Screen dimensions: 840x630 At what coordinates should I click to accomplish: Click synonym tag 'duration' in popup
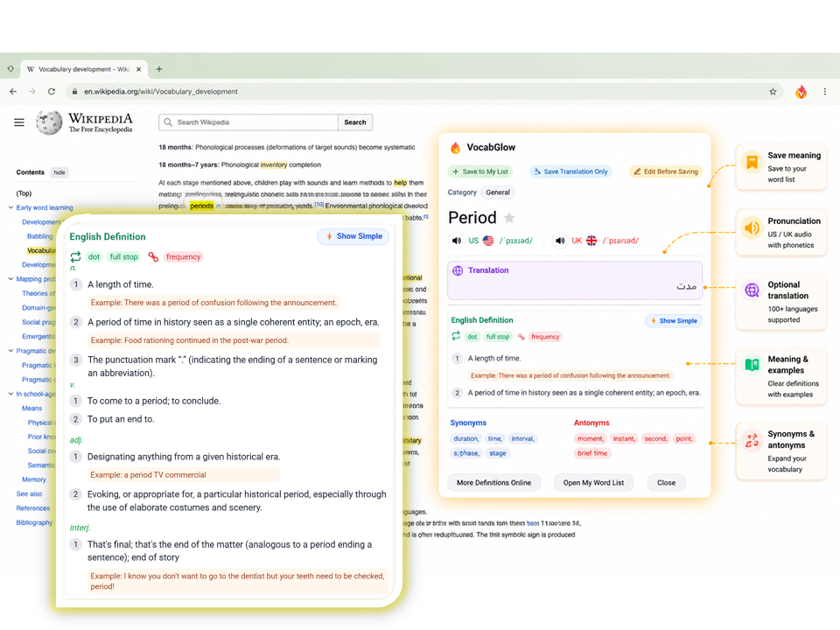465,438
